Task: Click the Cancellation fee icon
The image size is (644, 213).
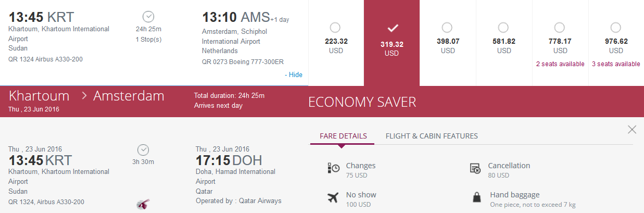Action: coord(475,168)
